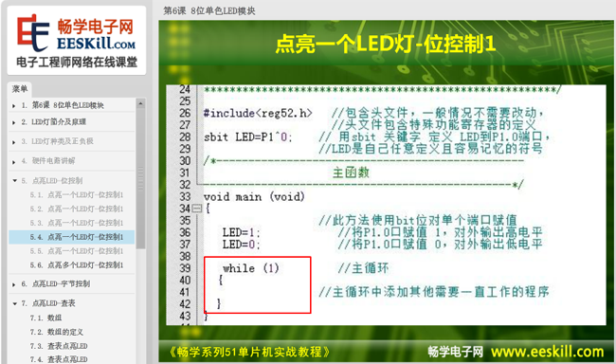The width and height of the screenshot is (616, 364).
Task: Expand menu item 4 硬件电路讲解
Action: (x=14, y=161)
